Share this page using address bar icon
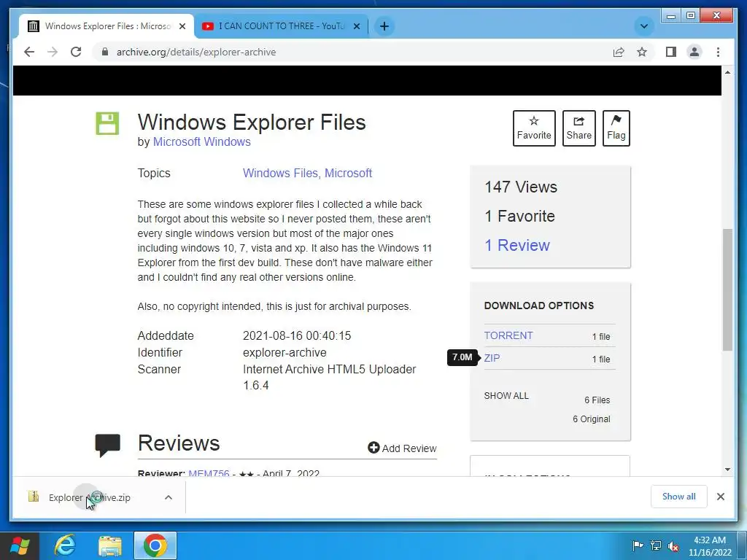The height and width of the screenshot is (560, 747). coord(619,52)
